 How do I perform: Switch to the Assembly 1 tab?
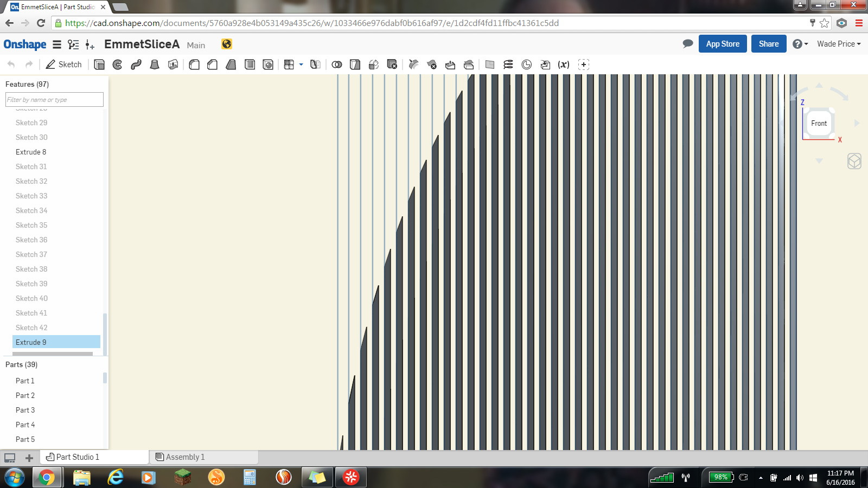pyautogui.click(x=204, y=457)
